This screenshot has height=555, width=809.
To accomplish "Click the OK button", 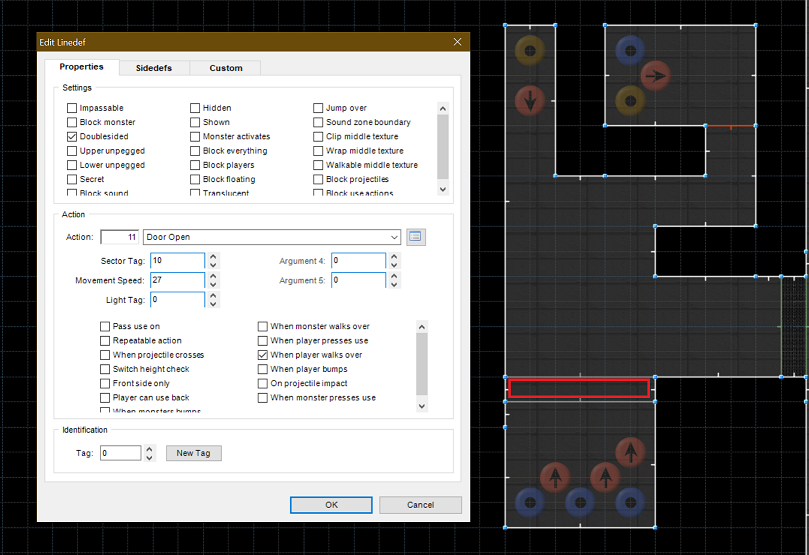I will (x=331, y=505).
